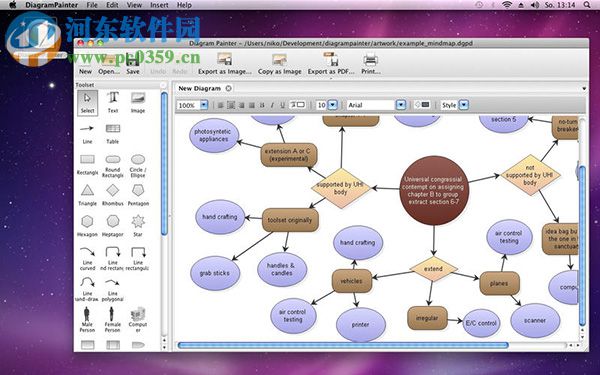
Task: Align text left
Action: (x=221, y=105)
